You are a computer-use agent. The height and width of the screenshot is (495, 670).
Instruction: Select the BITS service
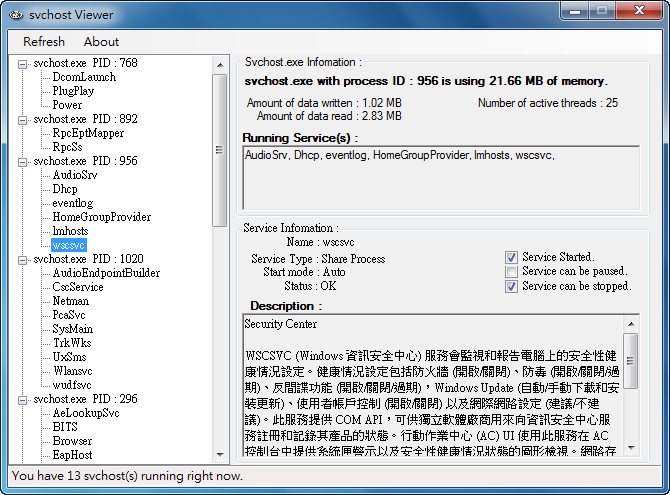pyautogui.click(x=65, y=427)
